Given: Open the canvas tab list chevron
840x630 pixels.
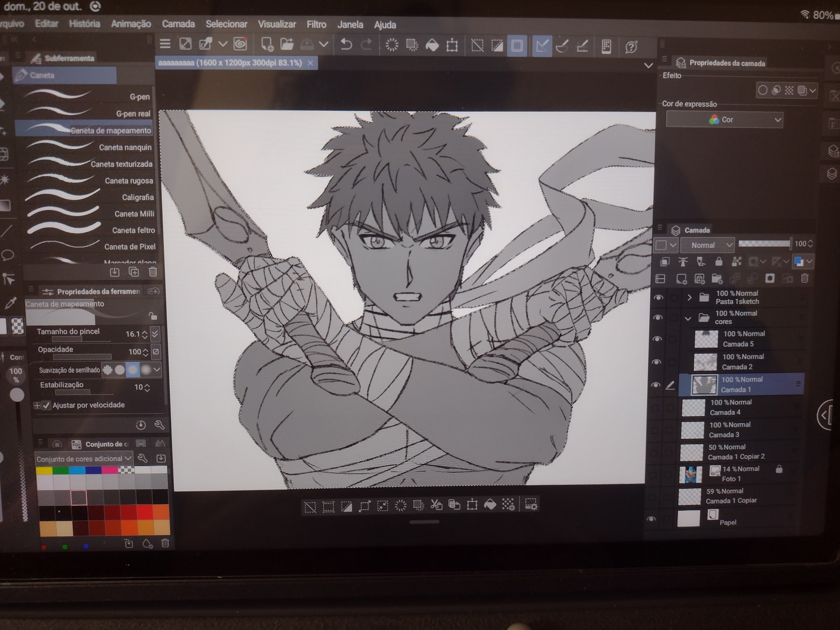Looking at the screenshot, I should point(648,66).
